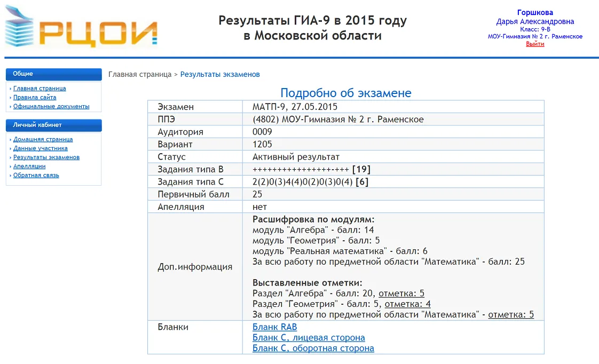599x364 pixels.
Task: Click Математика overall отметка: 5 text
Action: (511, 315)
